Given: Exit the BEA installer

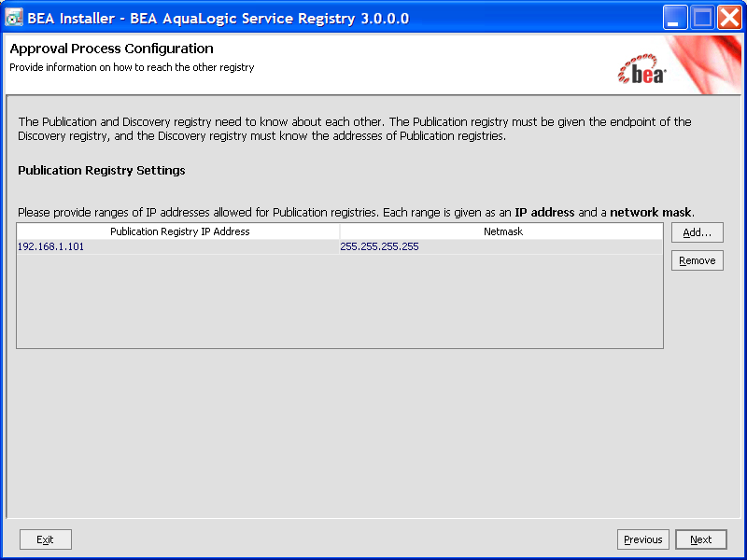Looking at the screenshot, I should (x=45, y=539).
